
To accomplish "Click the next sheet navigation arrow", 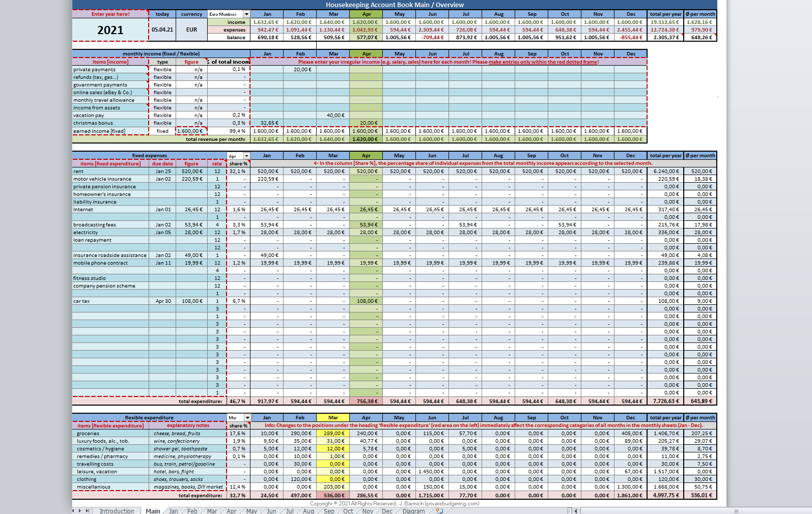I will (80, 510).
